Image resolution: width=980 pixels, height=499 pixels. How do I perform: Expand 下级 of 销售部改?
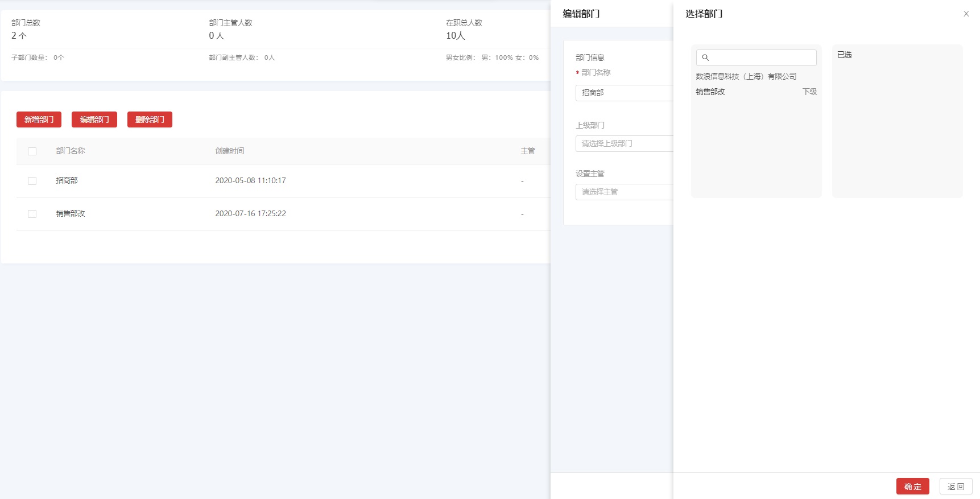(809, 92)
